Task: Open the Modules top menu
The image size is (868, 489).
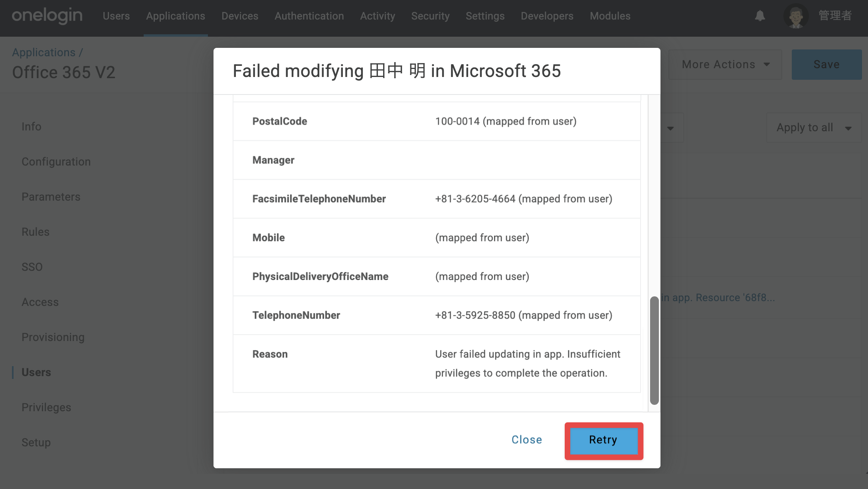Action: pos(610,16)
